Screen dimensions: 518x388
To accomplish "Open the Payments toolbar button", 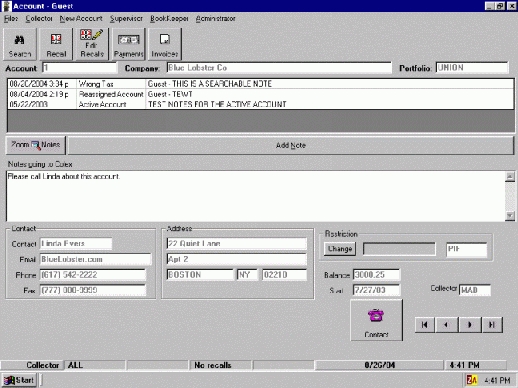I will coord(129,44).
